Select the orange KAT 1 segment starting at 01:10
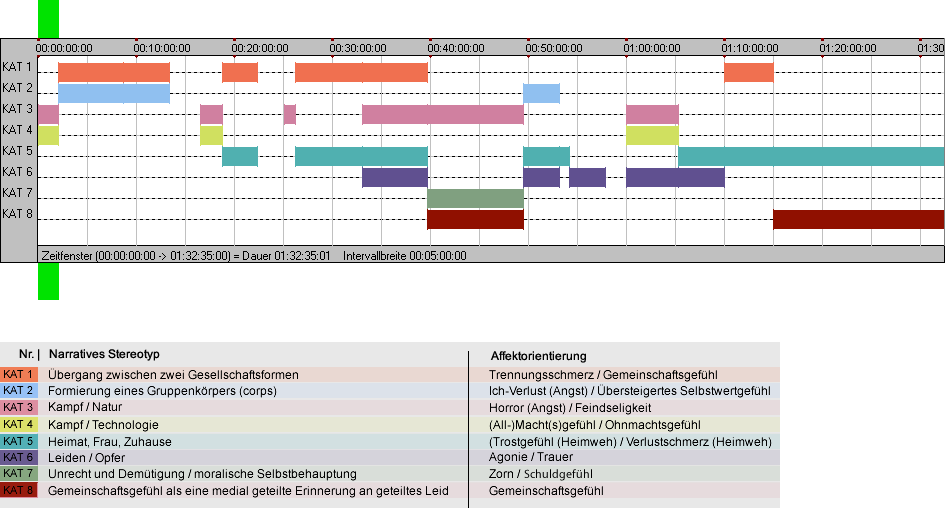This screenshot has width=945, height=530. [x=749, y=72]
